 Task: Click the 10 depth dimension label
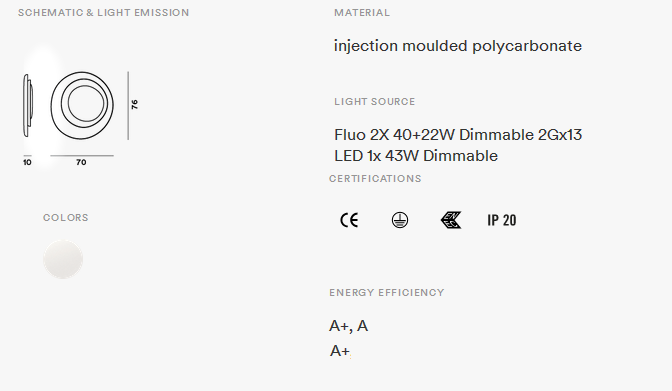pos(27,162)
